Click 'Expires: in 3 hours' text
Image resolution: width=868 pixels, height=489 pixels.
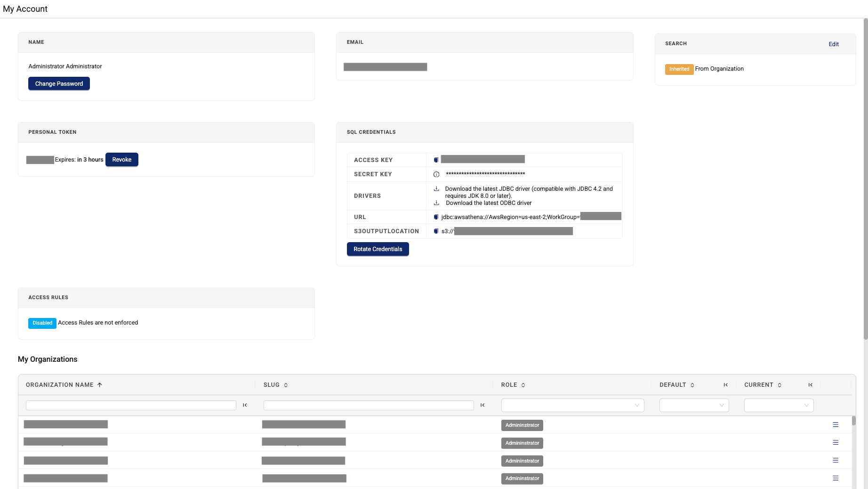click(79, 160)
